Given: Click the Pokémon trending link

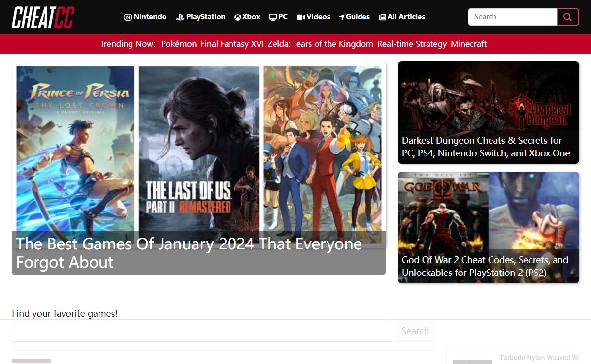Looking at the screenshot, I should [179, 44].
